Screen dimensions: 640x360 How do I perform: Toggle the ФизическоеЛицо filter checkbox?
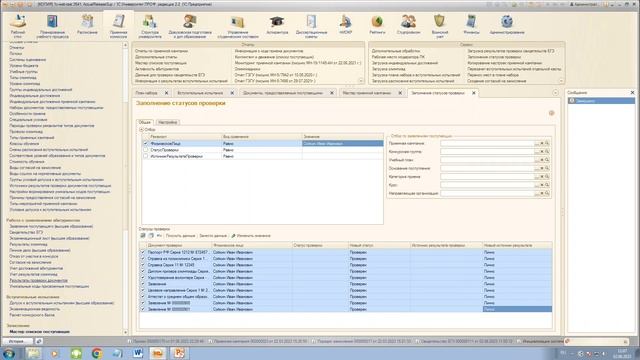145,144
